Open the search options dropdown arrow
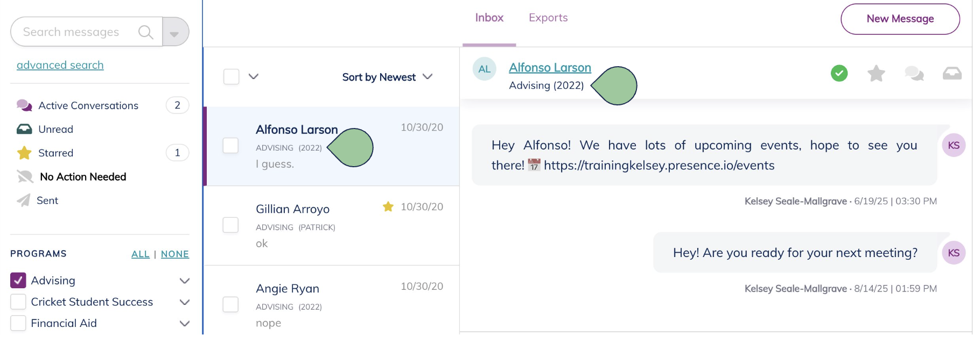Viewport: 980px width, 342px height. [x=174, y=32]
